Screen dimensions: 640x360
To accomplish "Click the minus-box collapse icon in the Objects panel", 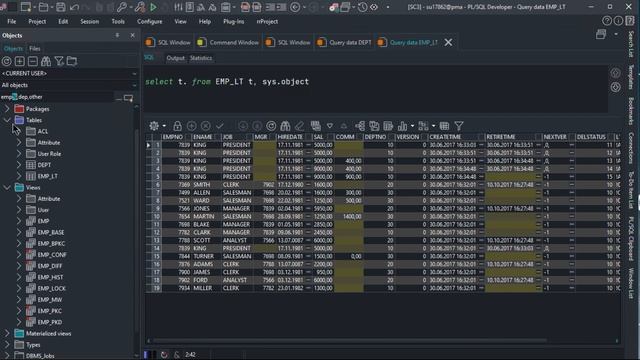I will tap(33, 61).
